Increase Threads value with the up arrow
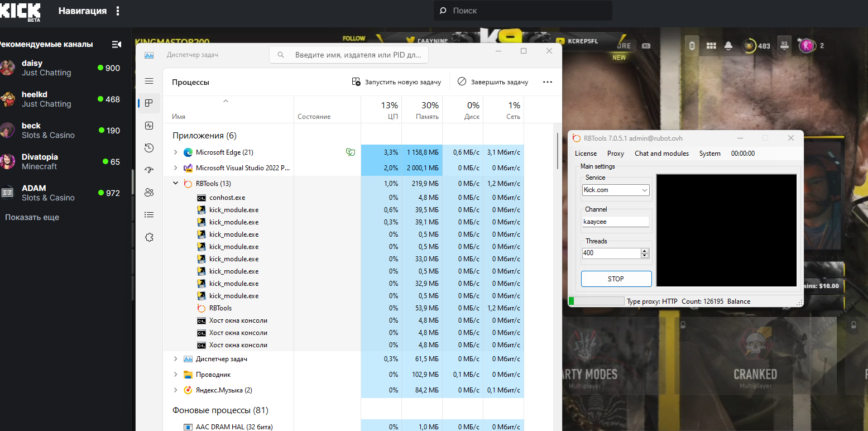868x431 pixels. click(x=645, y=251)
